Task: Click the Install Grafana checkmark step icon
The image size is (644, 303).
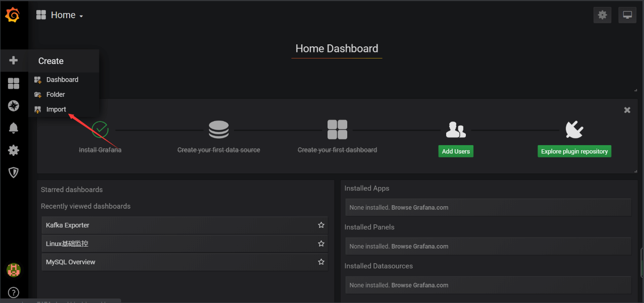Action: click(x=100, y=130)
